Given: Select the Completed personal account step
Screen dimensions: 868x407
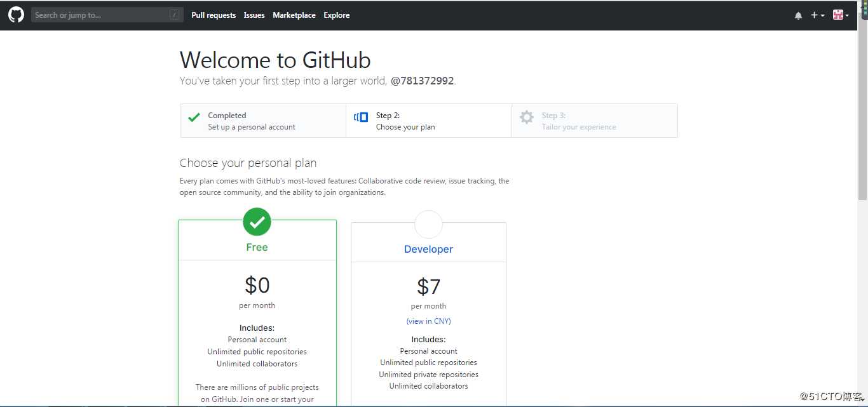Looking at the screenshot, I should (x=263, y=121).
